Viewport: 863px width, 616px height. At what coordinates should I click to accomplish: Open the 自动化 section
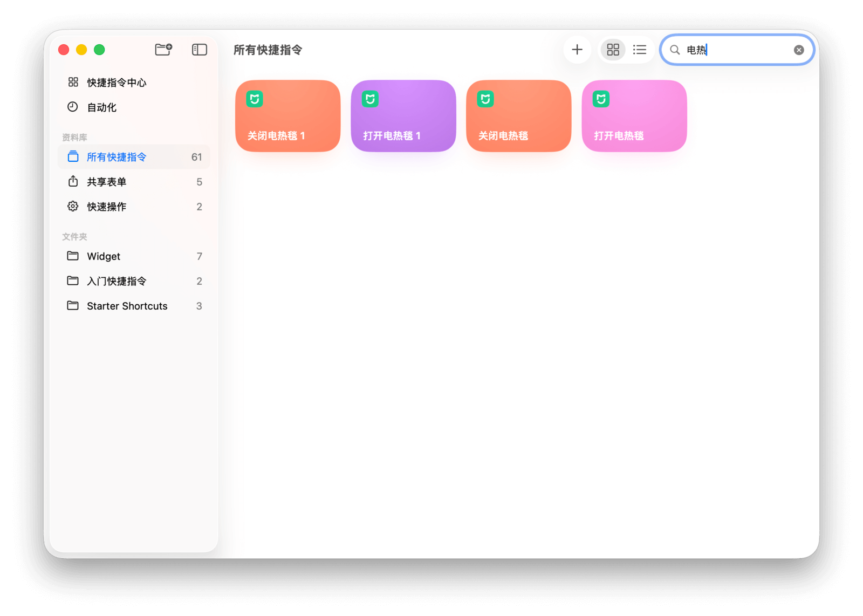click(102, 107)
